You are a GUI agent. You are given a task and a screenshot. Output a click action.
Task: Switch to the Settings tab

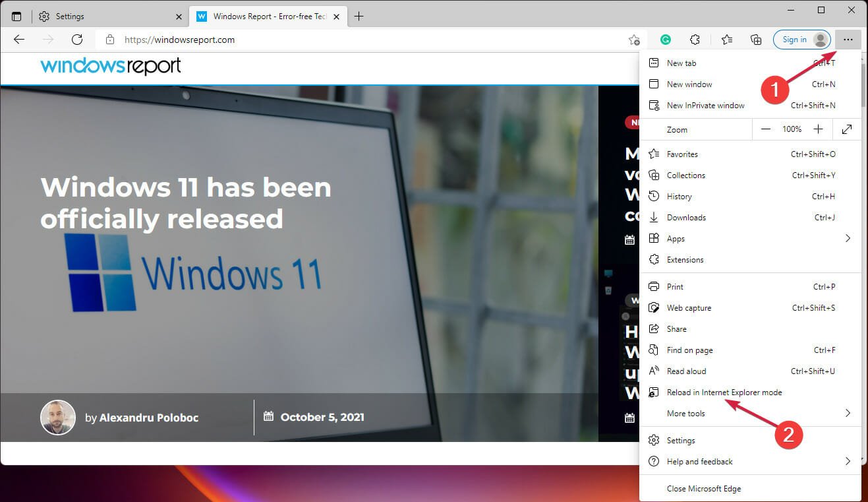click(109, 16)
